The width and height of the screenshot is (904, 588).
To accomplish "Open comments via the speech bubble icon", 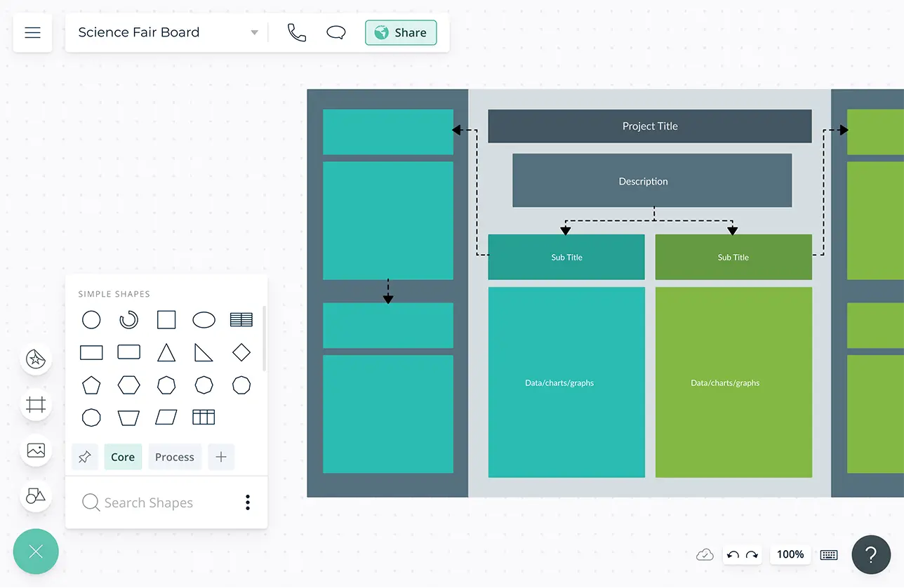I will tap(336, 32).
